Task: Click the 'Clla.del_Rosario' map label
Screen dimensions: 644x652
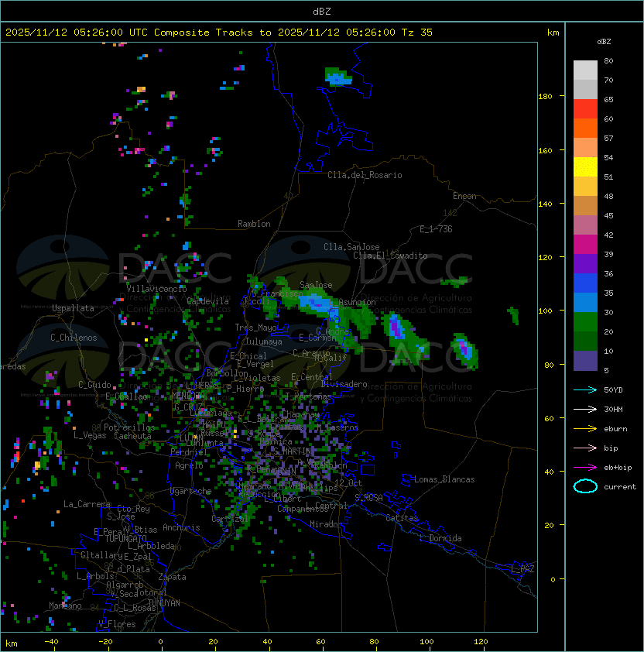Action: [x=365, y=175]
